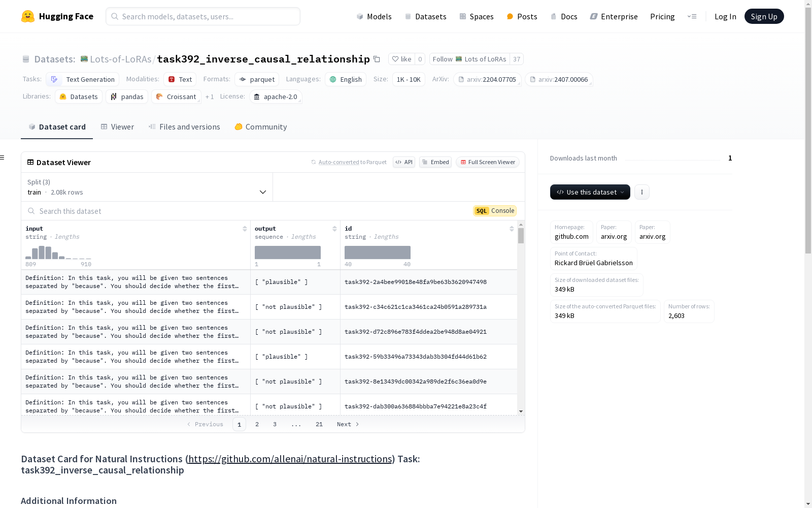Image resolution: width=812 pixels, height=508 pixels.
Task: Open the Text Generation task tag
Action: point(83,79)
